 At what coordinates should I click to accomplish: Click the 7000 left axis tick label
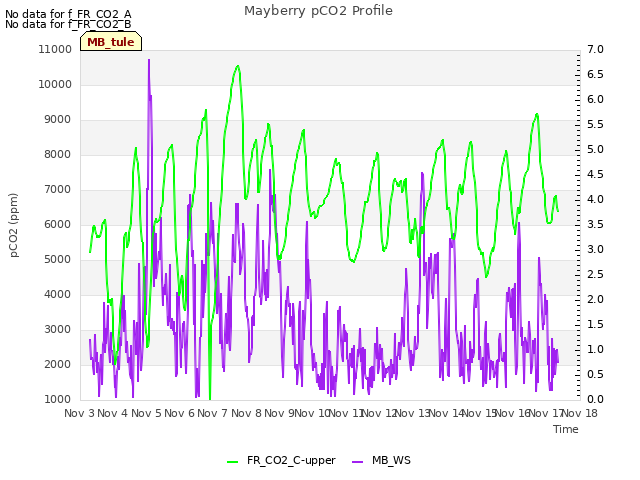pyautogui.click(x=58, y=189)
